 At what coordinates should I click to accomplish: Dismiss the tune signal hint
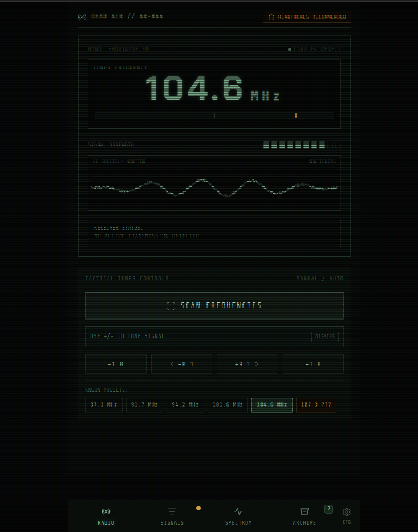tap(325, 337)
